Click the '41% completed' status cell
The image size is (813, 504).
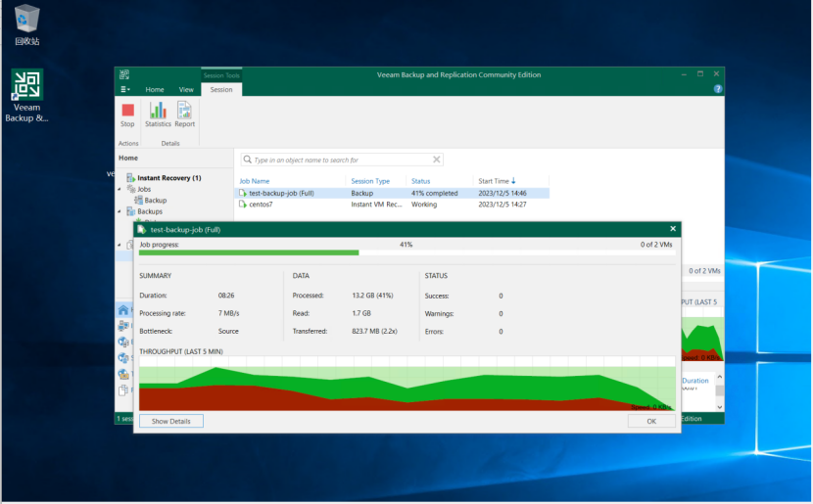click(x=435, y=193)
